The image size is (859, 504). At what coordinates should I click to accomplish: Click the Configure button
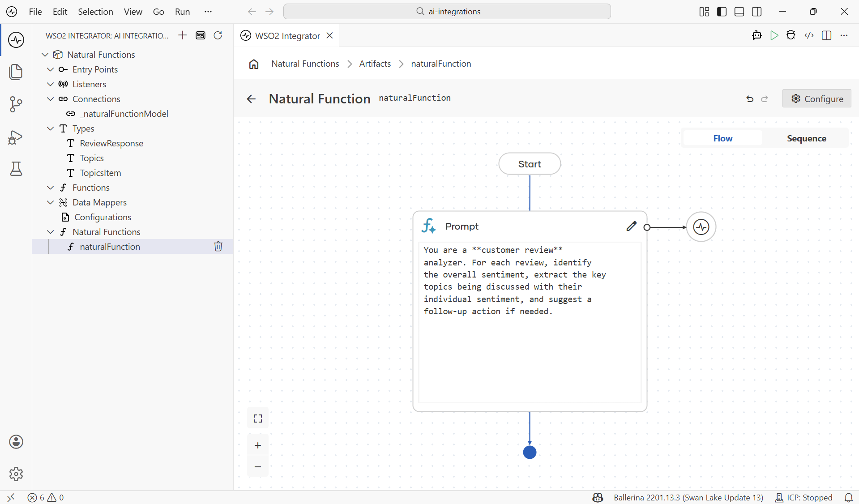click(x=816, y=98)
